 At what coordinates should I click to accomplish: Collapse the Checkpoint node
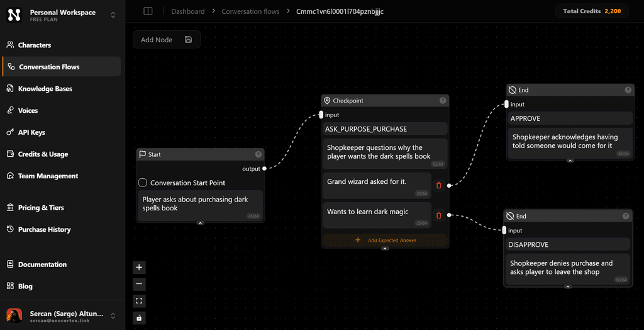click(x=385, y=249)
